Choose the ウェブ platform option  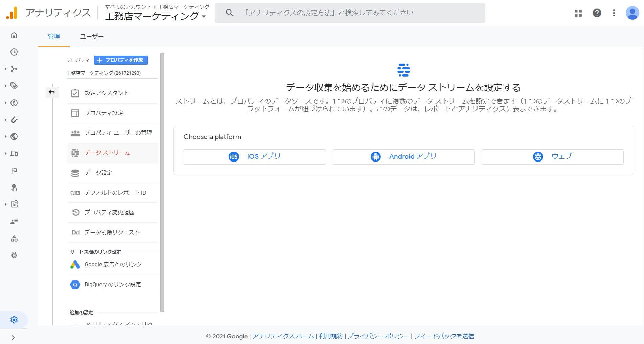tap(552, 156)
